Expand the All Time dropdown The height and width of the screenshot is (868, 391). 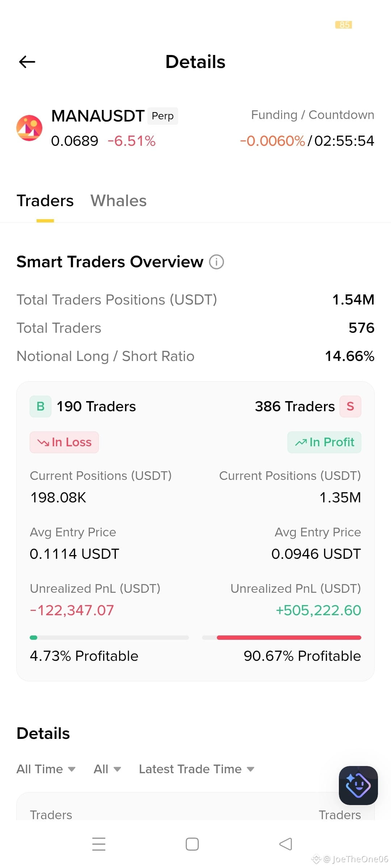[46, 769]
